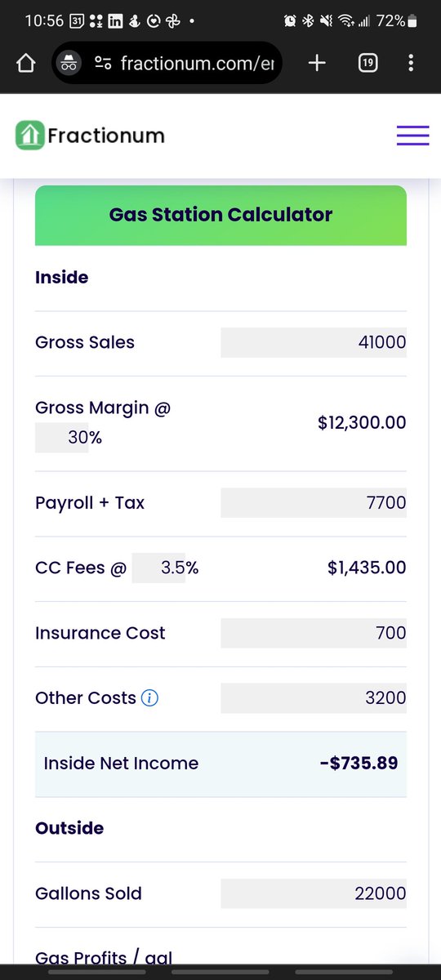Open the tab switcher showing 19 tabs
441x980 pixels.
click(x=367, y=63)
